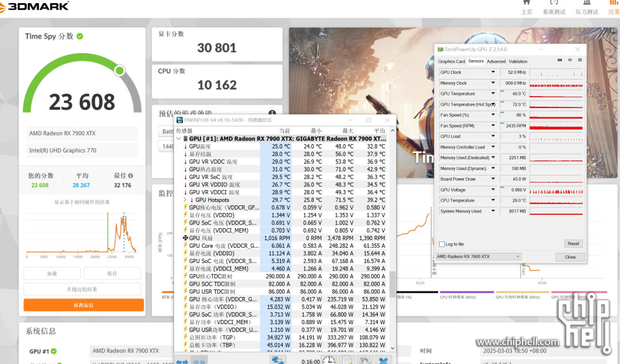
Task: Click the info icon beside 最佳
Action: point(130,176)
